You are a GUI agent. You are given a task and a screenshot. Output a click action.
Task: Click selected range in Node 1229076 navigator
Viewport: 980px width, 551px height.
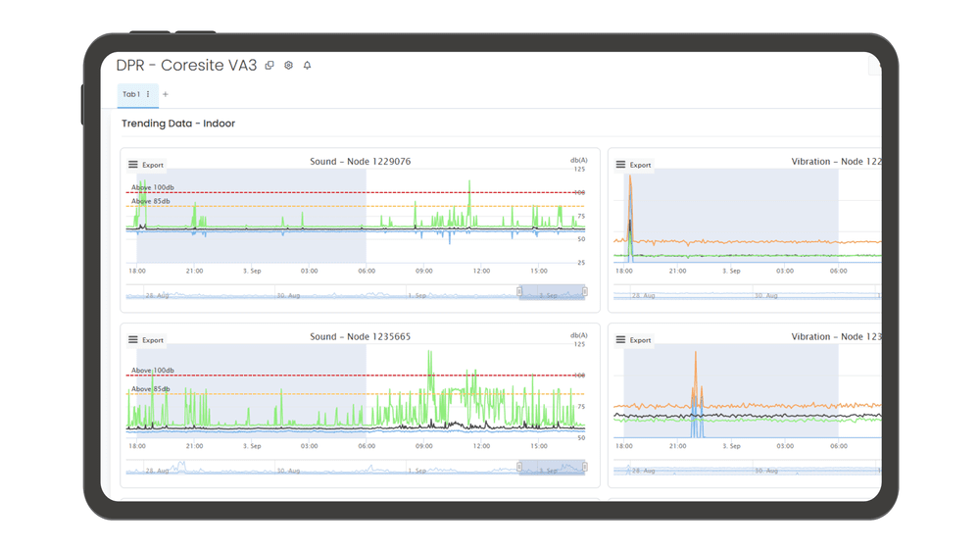pyautogui.click(x=552, y=292)
